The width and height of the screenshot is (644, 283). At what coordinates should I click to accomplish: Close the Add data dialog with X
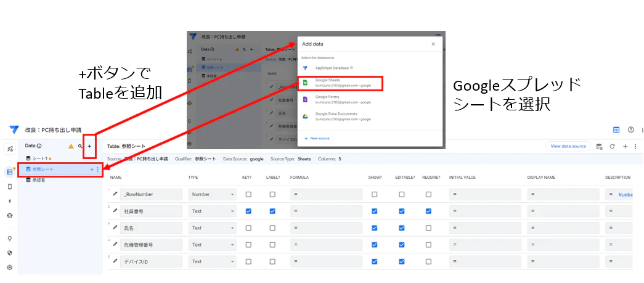coord(433,44)
